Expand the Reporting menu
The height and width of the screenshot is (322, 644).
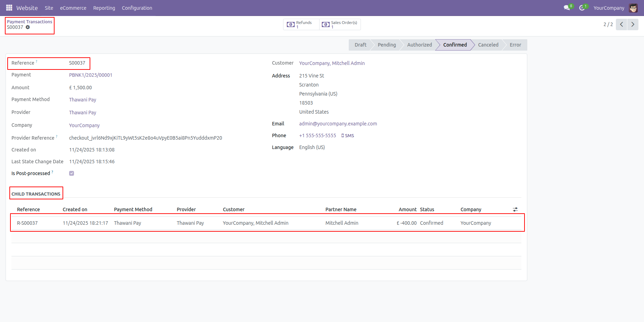coord(104,8)
